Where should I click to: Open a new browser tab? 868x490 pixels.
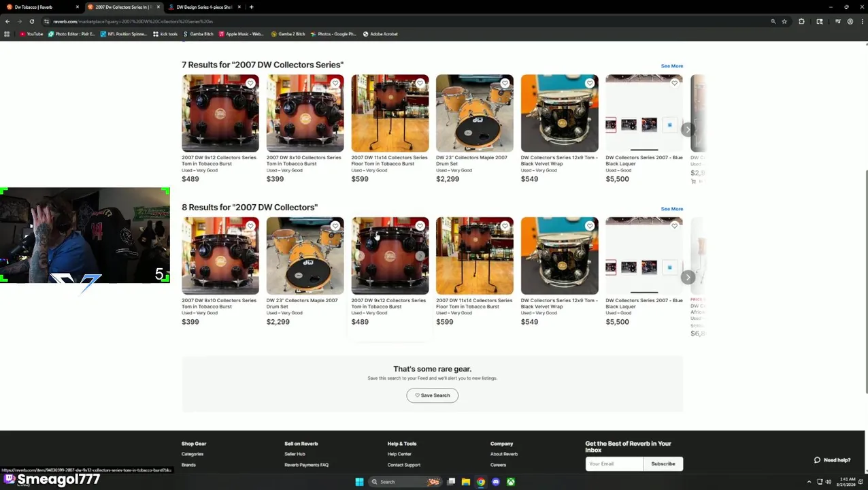pos(251,7)
